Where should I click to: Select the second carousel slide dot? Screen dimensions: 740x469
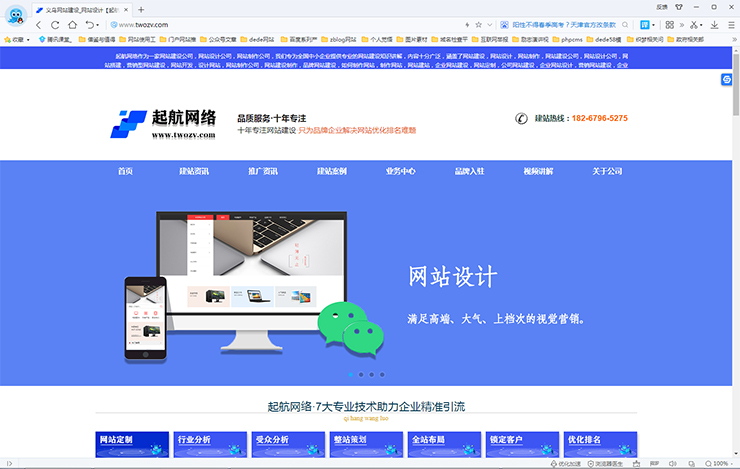[361, 375]
